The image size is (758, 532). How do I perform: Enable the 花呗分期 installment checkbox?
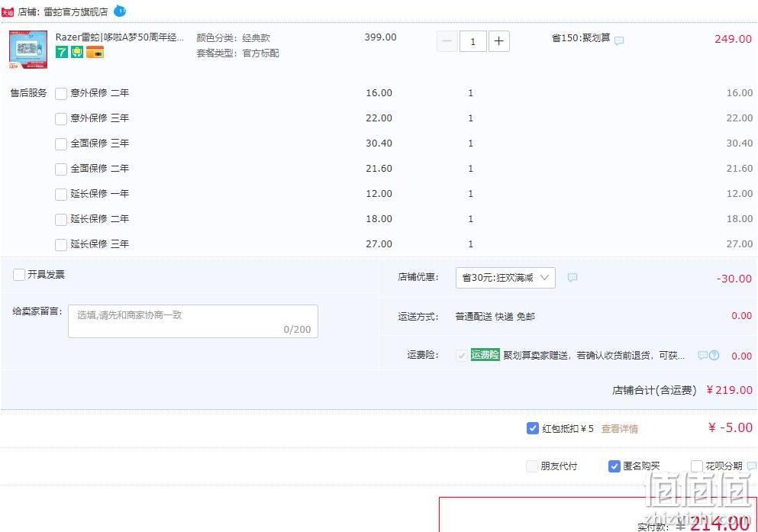click(697, 466)
